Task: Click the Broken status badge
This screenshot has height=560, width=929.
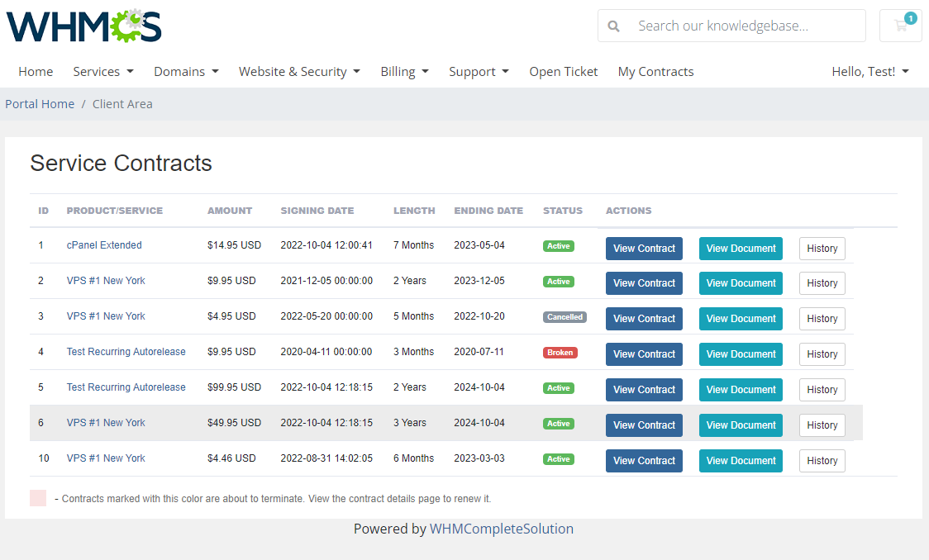Action: 560,352
